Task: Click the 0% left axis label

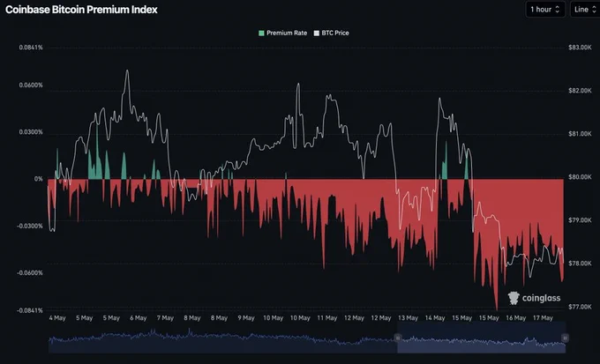Action: [39, 179]
